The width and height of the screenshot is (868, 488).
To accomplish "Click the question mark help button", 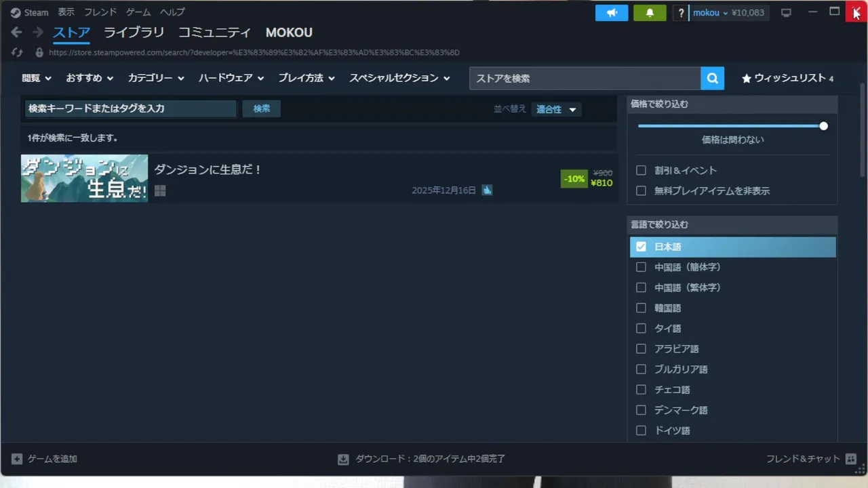I will pos(681,13).
